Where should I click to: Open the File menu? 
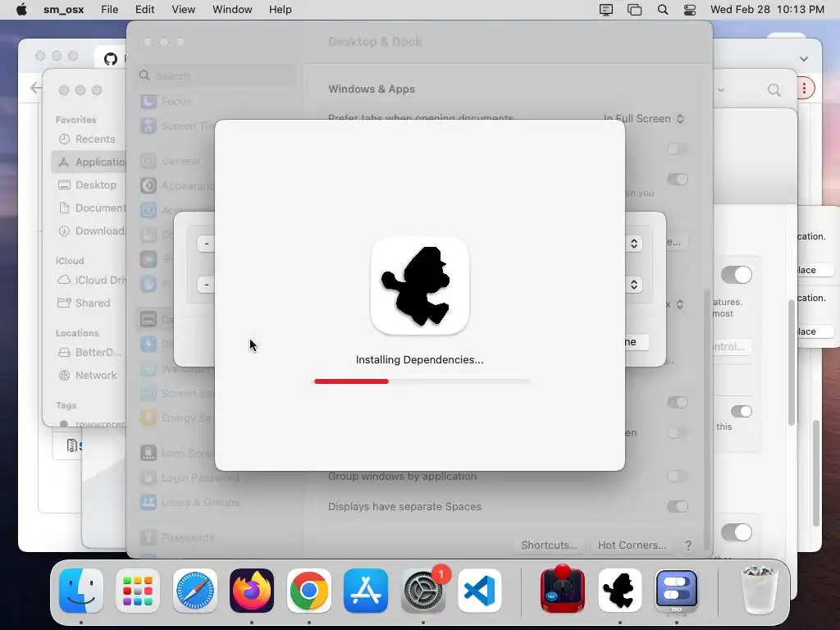click(109, 10)
